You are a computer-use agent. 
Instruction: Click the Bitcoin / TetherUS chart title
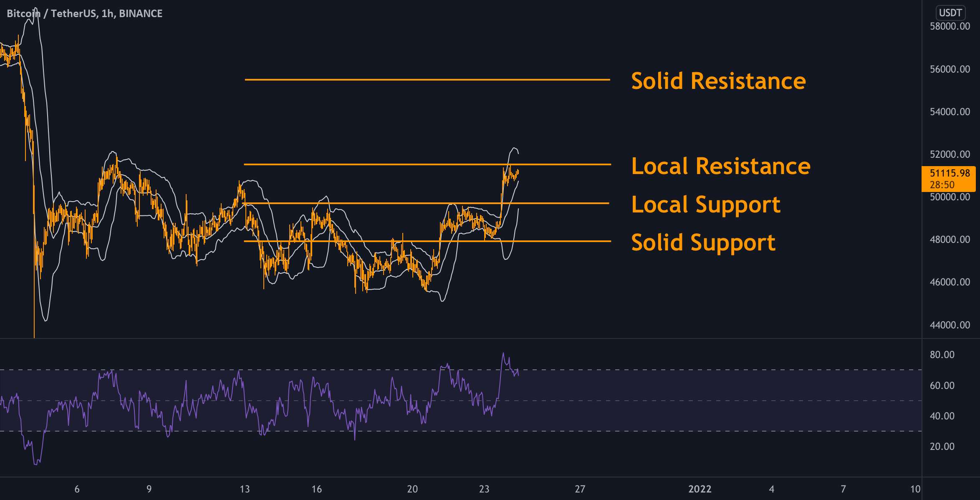click(x=85, y=14)
